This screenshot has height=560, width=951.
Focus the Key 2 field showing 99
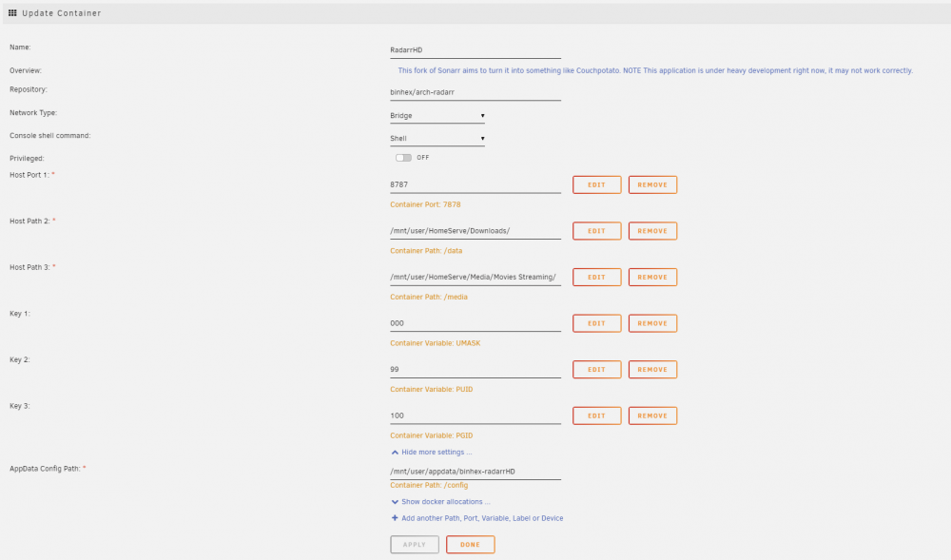pos(475,369)
